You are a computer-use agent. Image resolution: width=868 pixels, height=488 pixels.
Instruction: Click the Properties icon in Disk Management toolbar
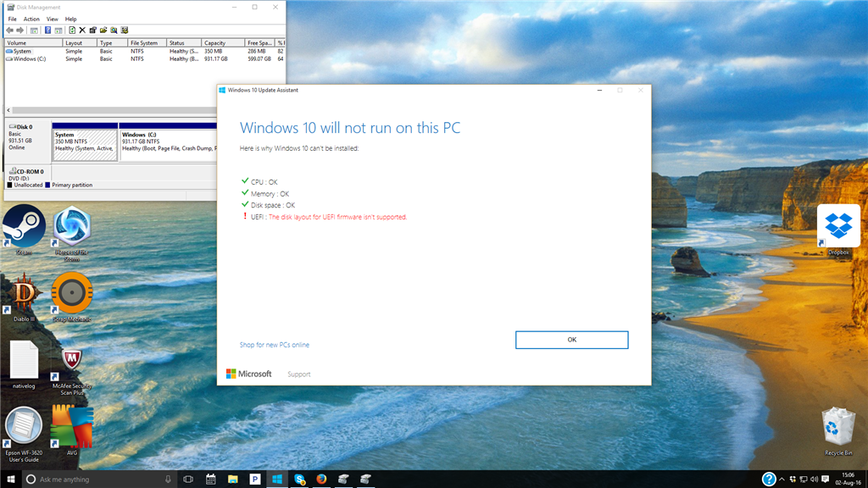click(x=93, y=30)
